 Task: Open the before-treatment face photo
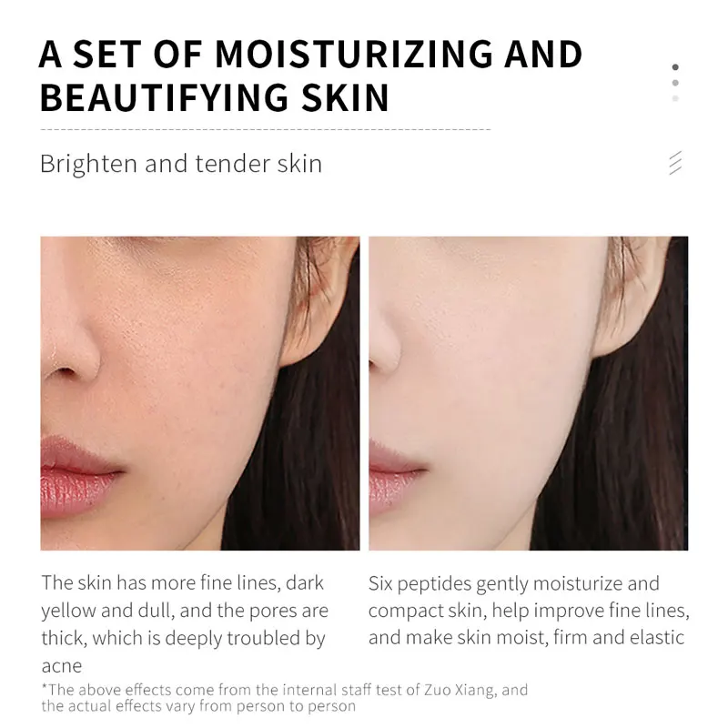(x=199, y=393)
